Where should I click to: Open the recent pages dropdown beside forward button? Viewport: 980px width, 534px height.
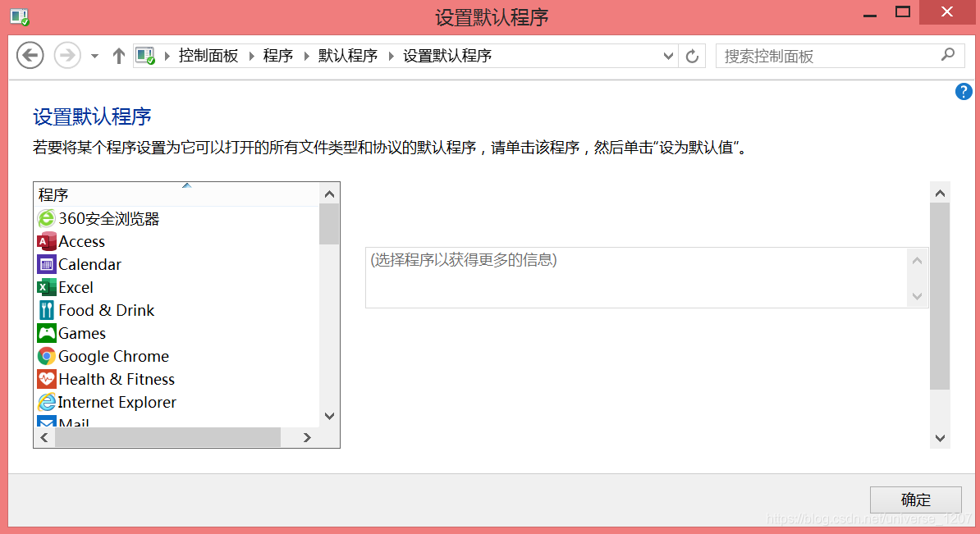(x=93, y=56)
